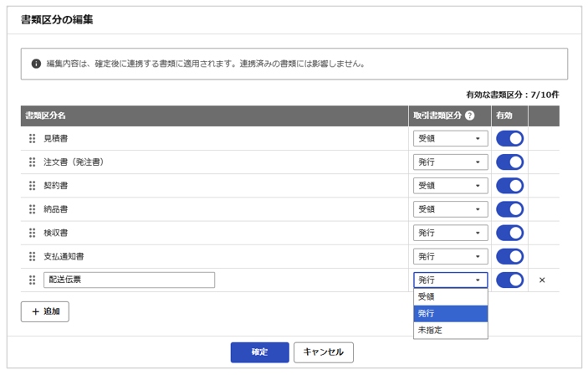The image size is (588, 375).
Task: Click drag handle for 納品書 row
Action: point(33,209)
